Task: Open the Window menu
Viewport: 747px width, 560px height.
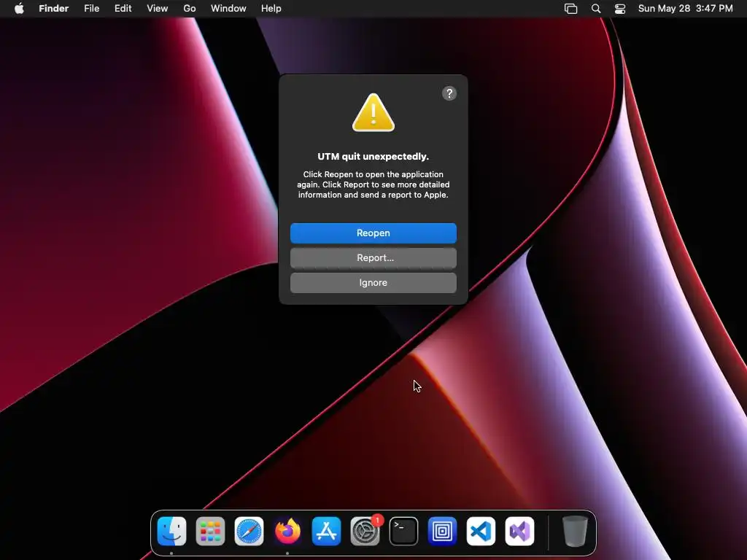Action: coord(228,9)
